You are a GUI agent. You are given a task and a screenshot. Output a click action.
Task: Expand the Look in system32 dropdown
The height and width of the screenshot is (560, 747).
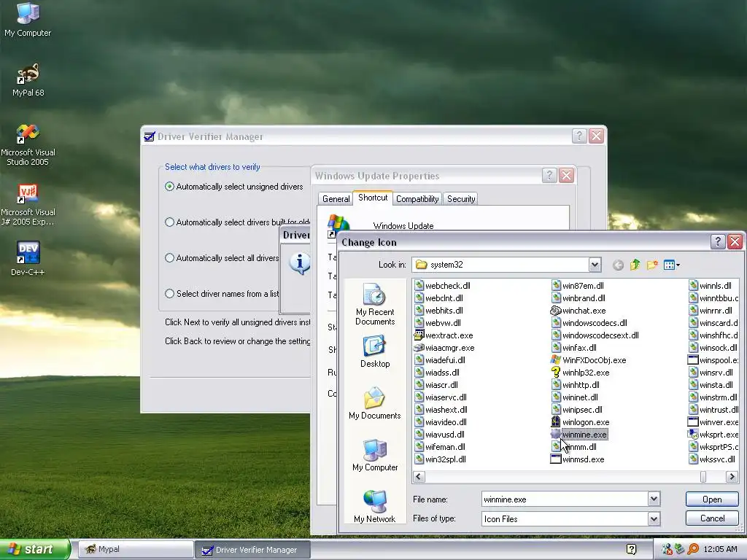tap(595, 264)
